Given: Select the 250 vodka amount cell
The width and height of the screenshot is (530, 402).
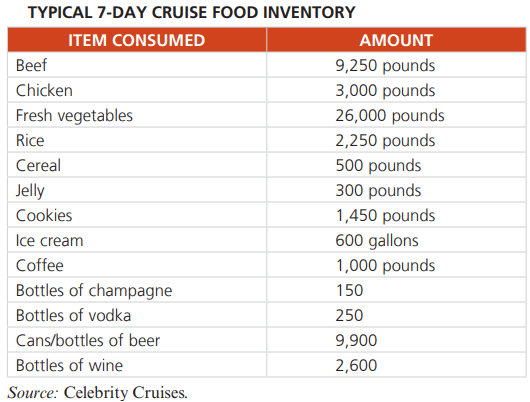Looking at the screenshot, I should tap(396, 315).
